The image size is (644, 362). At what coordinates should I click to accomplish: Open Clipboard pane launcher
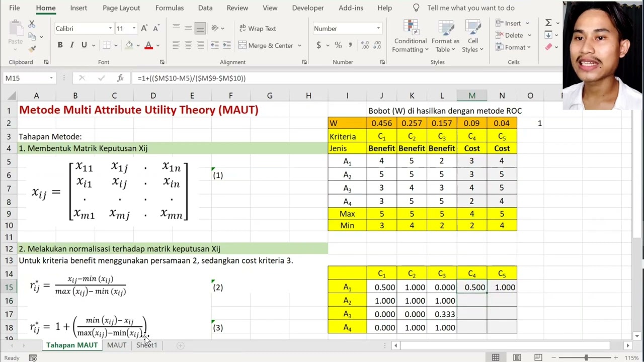[46, 62]
